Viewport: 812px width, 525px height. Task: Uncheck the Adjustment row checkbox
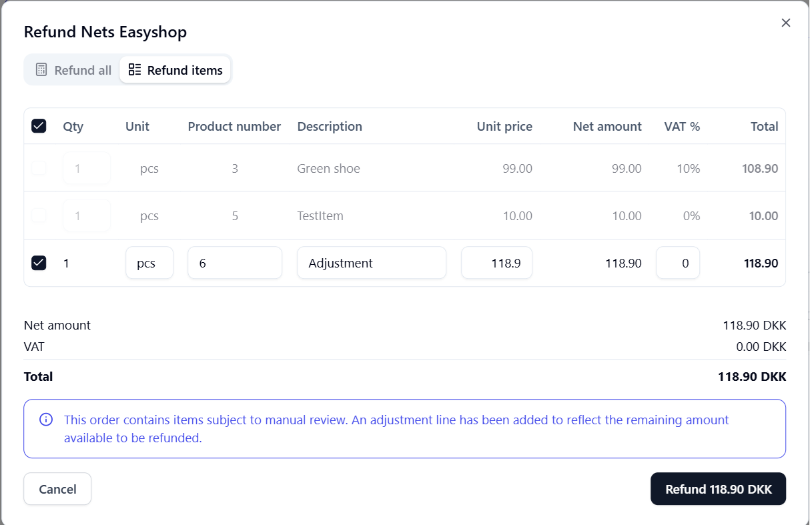click(x=39, y=263)
